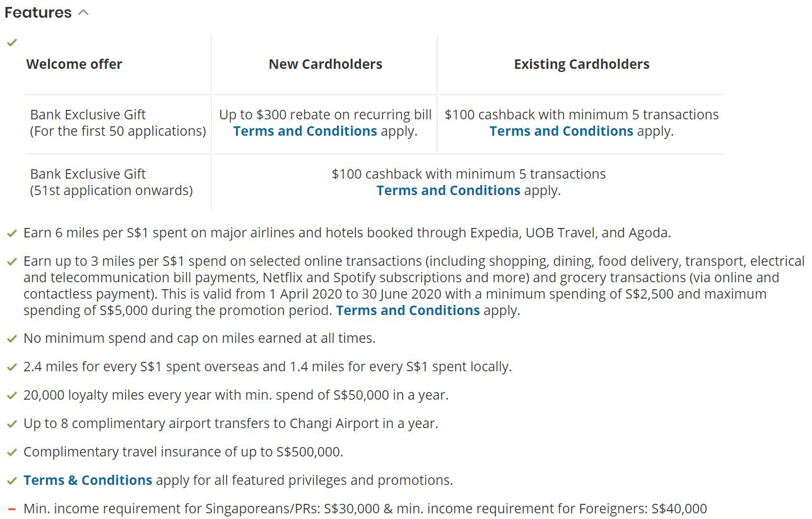812x519 pixels.
Task: Click checkmark beside complimentary travel insurance
Action: [11, 453]
